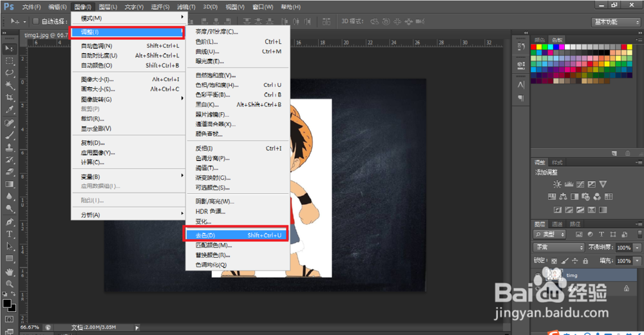Toggle the 自动选择 checkbox in options bar
The height and width of the screenshot is (335, 644).
tap(35, 21)
